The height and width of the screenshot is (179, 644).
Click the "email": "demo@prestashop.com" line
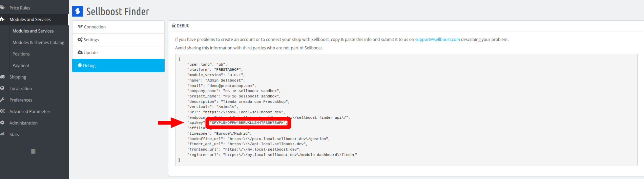pos(222,86)
